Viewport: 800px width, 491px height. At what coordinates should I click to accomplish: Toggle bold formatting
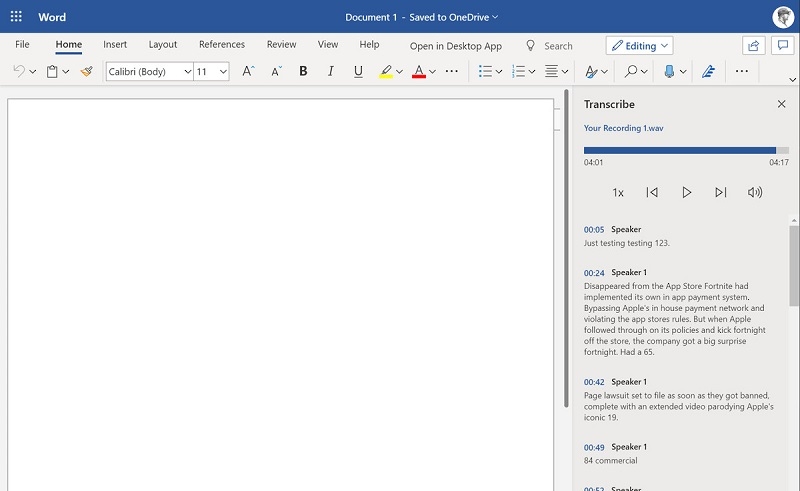(303, 72)
